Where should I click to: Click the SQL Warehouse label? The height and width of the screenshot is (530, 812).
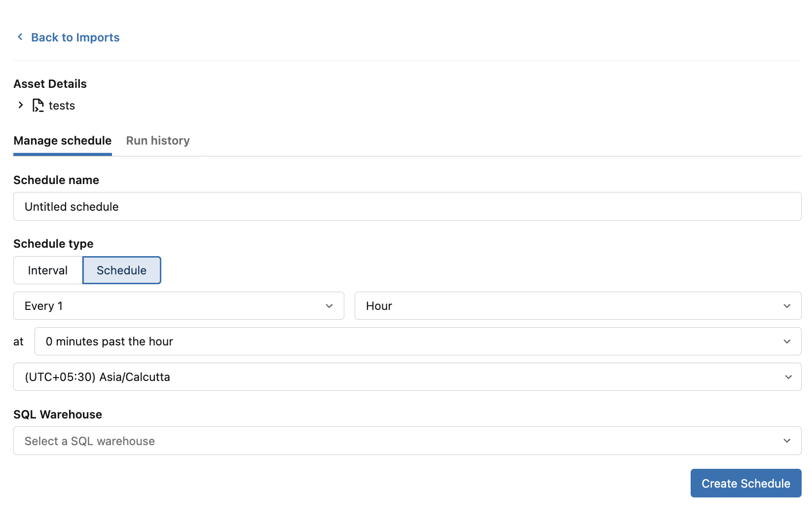tap(58, 415)
